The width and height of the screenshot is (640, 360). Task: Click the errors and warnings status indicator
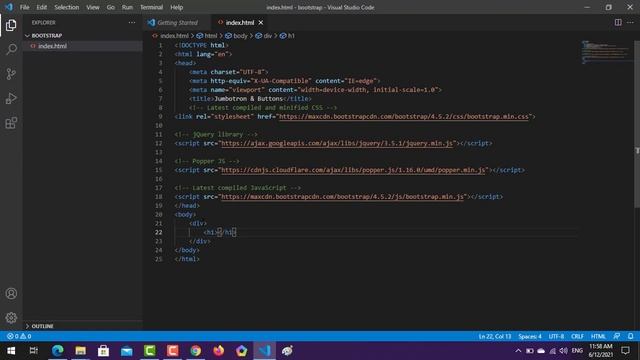point(19,336)
